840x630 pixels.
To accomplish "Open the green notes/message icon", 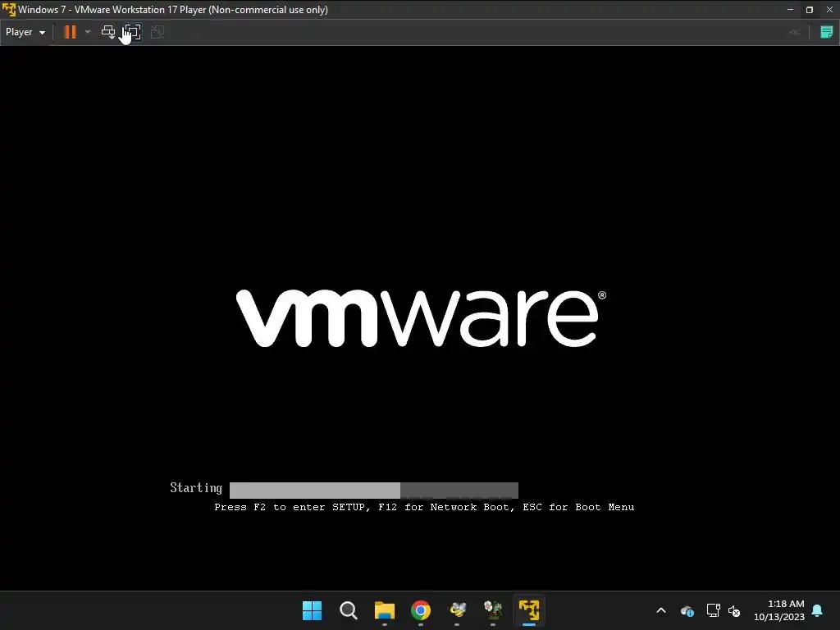I will click(827, 32).
